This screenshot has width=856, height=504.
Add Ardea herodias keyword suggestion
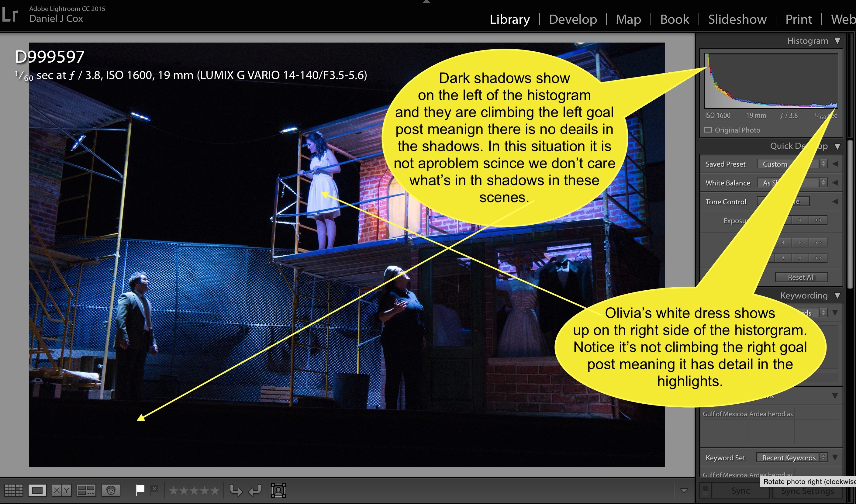pos(771,414)
